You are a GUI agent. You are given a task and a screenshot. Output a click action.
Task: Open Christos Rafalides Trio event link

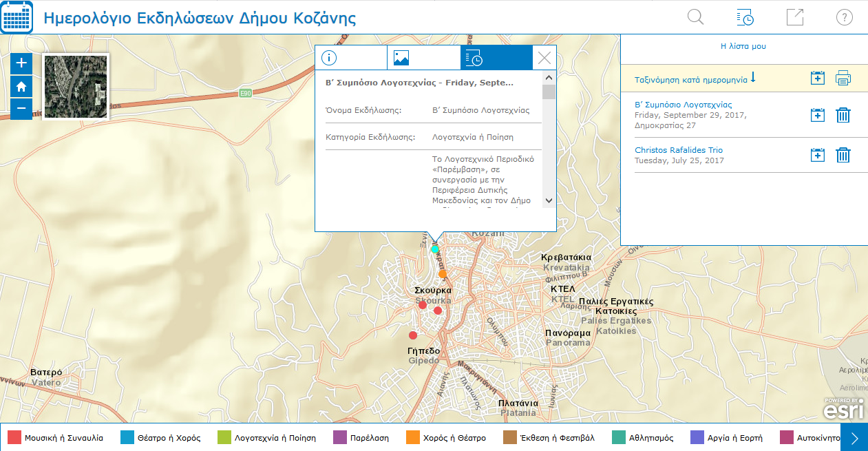click(678, 150)
